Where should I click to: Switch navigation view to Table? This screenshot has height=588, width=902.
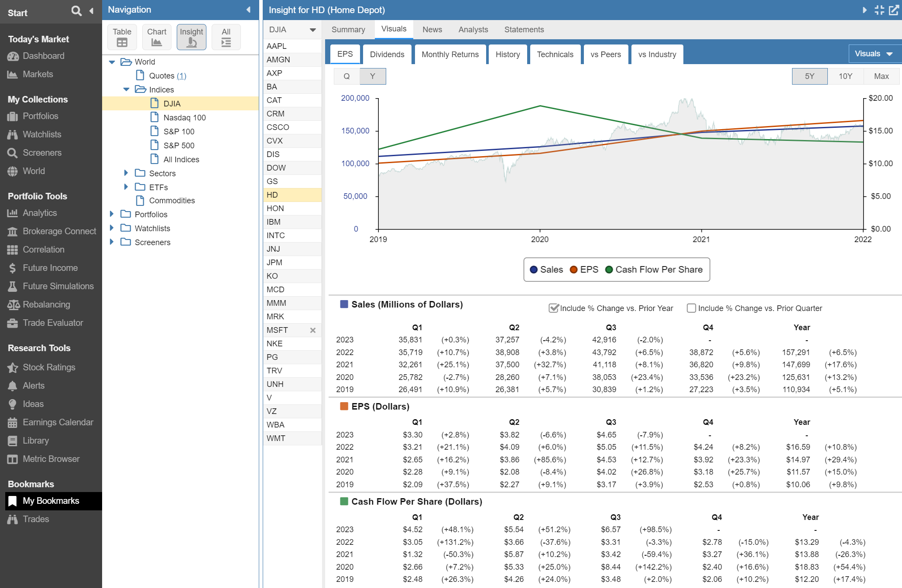tap(122, 37)
